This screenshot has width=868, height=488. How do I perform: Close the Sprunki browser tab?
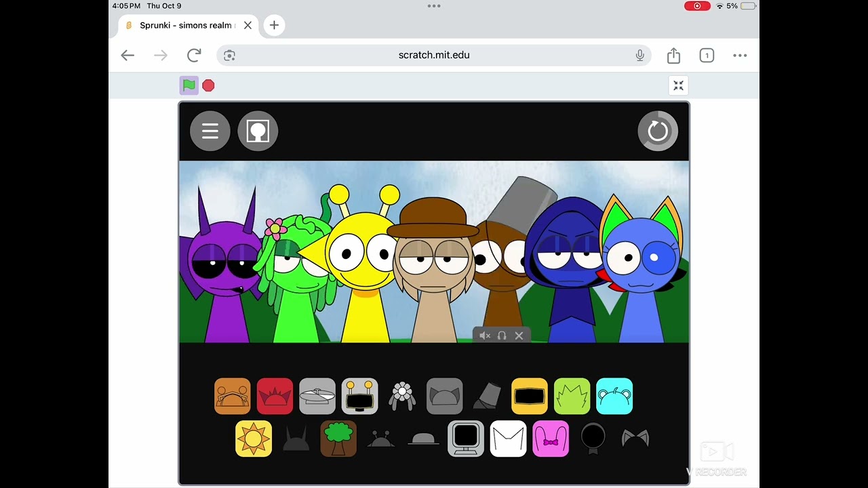248,25
